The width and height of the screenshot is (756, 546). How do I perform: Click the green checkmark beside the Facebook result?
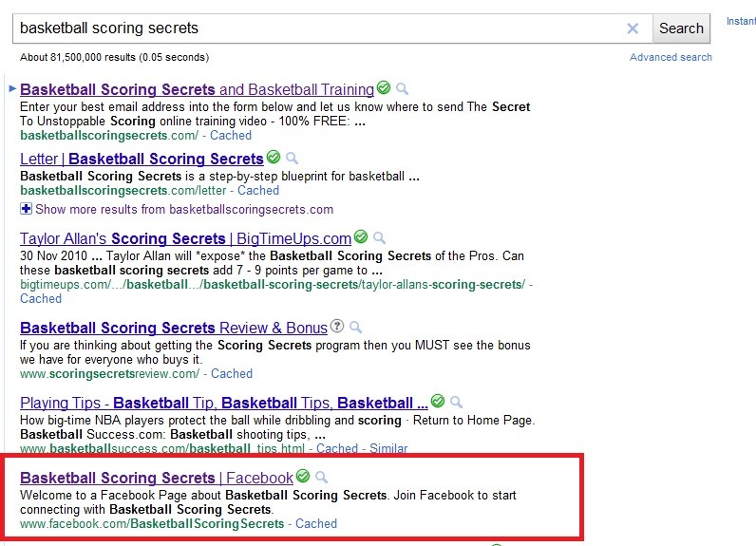(303, 477)
